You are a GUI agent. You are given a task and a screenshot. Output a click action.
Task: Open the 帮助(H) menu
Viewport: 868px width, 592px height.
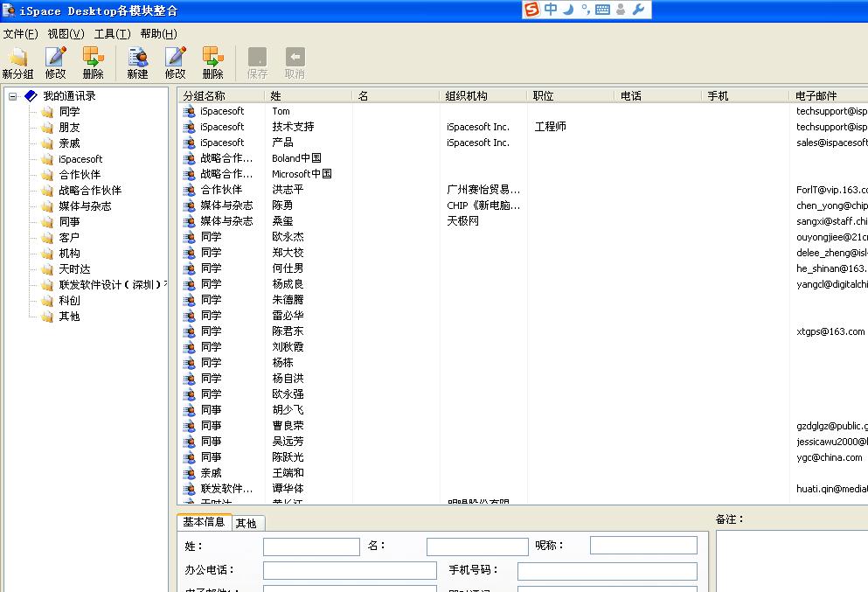coord(159,34)
